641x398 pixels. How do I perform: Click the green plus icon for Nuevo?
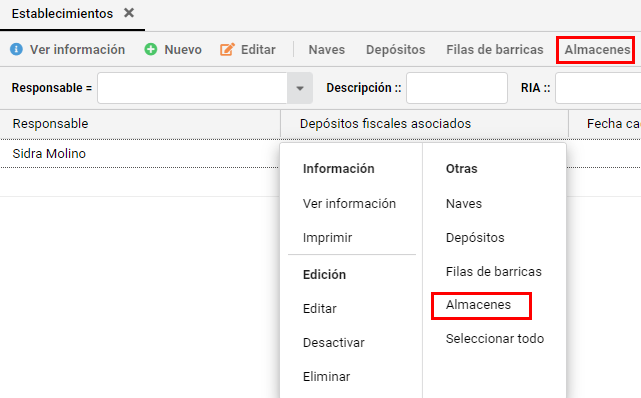pos(151,49)
